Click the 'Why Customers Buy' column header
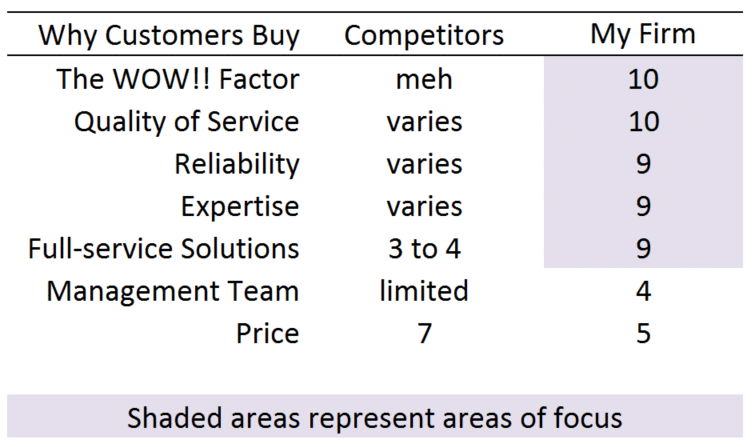 click(169, 36)
